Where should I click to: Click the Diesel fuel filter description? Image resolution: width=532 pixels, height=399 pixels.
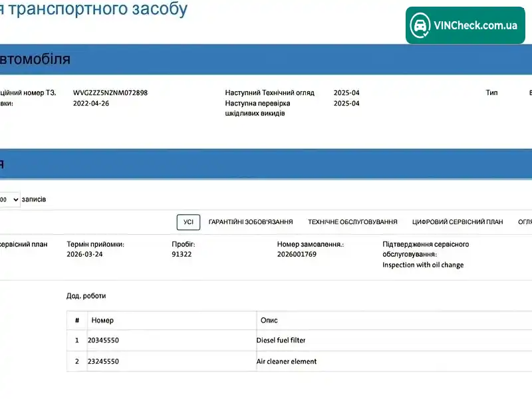(281, 340)
